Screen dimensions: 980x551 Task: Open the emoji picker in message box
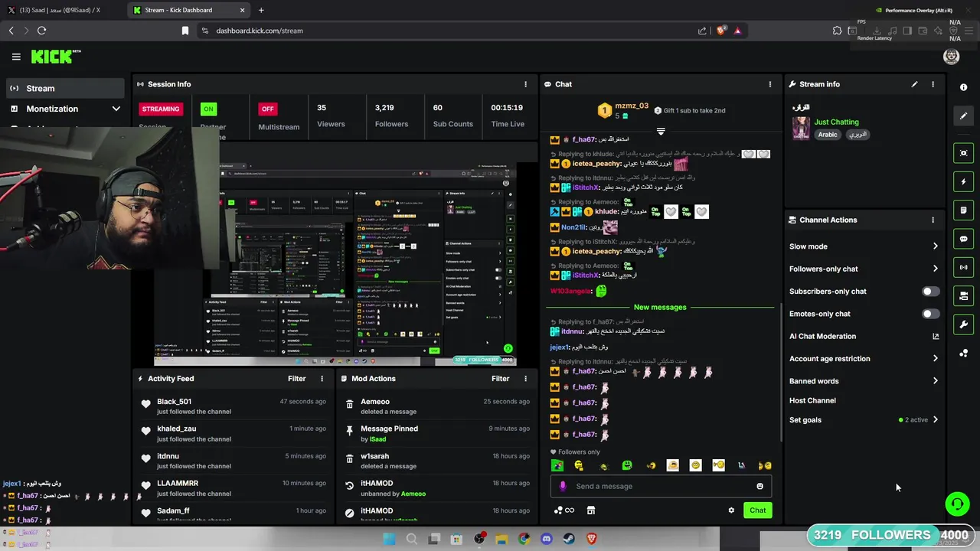click(x=759, y=486)
